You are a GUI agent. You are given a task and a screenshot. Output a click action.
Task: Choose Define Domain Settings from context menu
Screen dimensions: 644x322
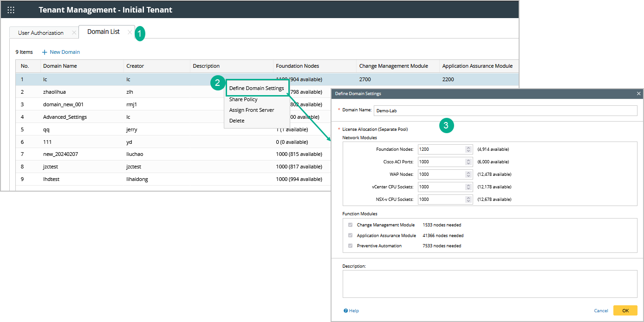[x=256, y=88]
